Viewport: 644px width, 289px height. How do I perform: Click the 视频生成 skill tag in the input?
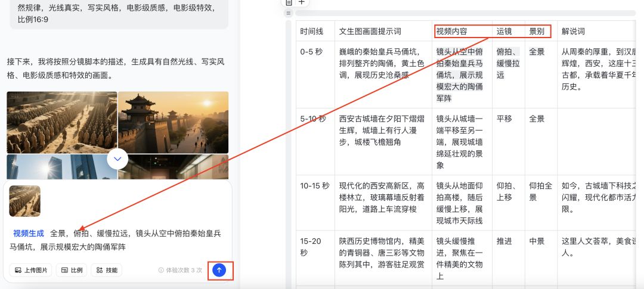point(29,234)
